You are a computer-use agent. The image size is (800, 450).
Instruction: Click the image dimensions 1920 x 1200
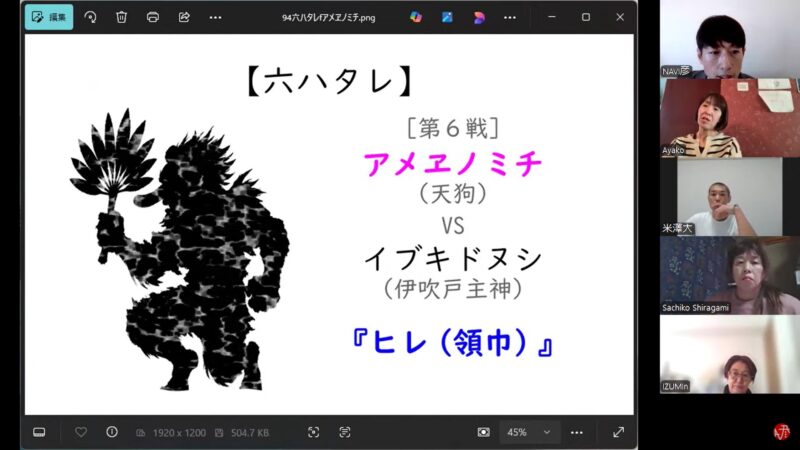pos(179,433)
